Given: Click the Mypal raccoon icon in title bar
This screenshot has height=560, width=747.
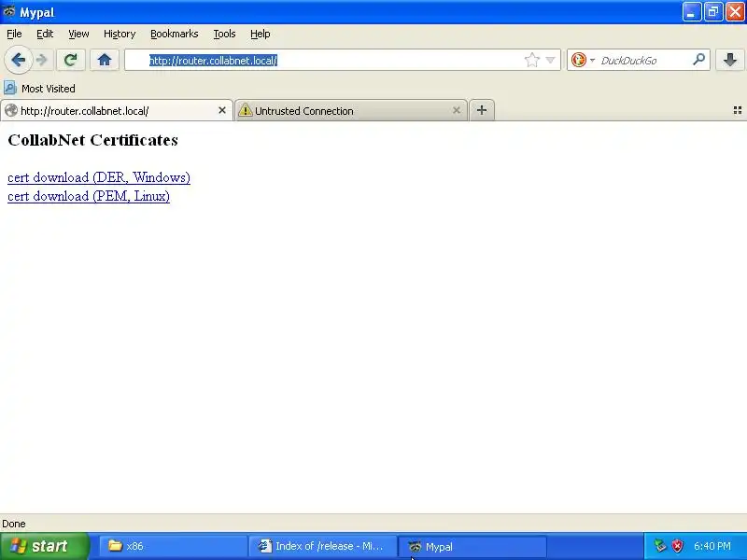Looking at the screenshot, I should tap(9, 11).
